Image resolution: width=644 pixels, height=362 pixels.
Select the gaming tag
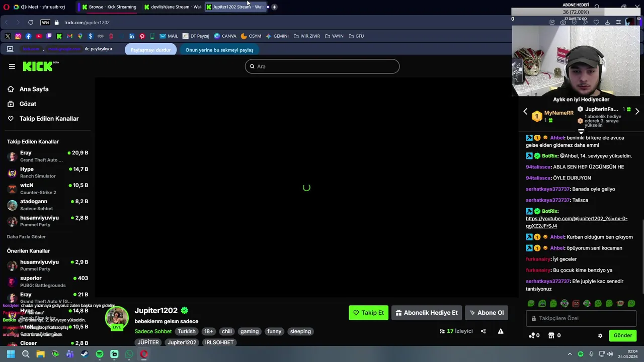pos(250,331)
